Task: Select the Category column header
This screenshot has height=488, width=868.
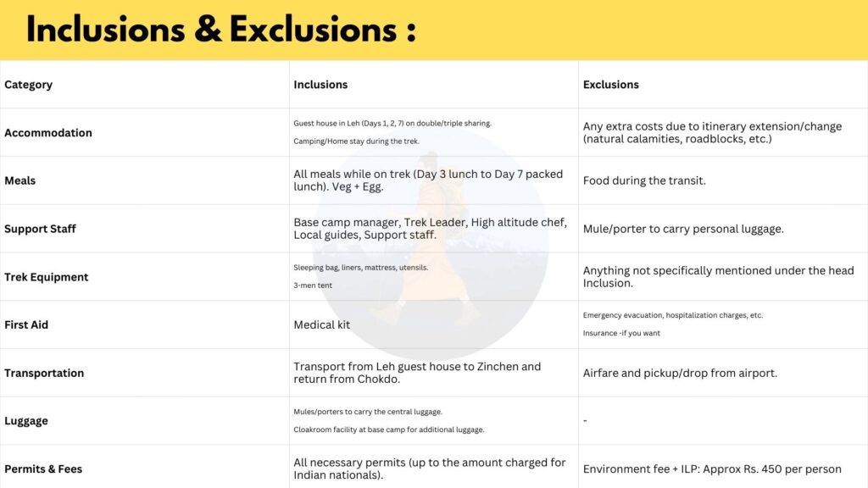Action: point(28,85)
